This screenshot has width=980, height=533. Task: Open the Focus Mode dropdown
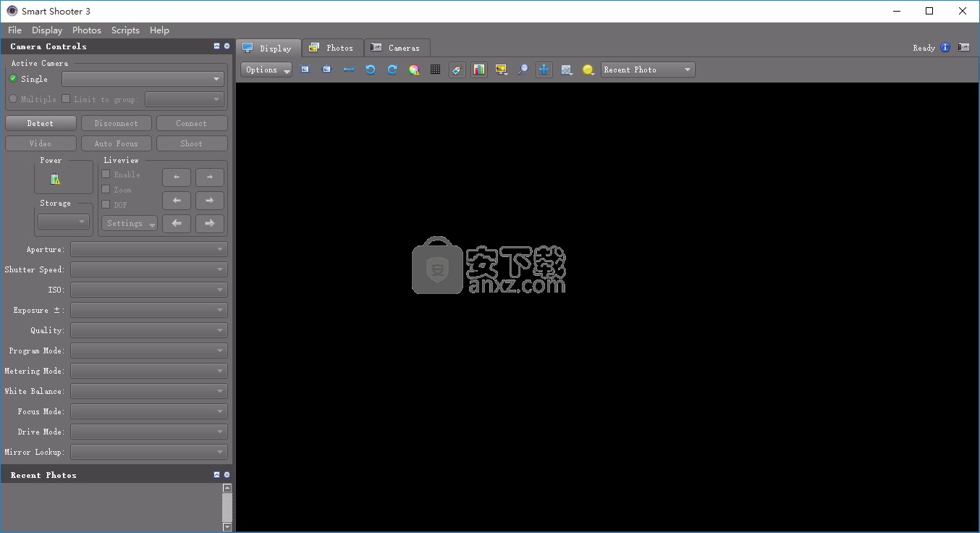pos(149,411)
